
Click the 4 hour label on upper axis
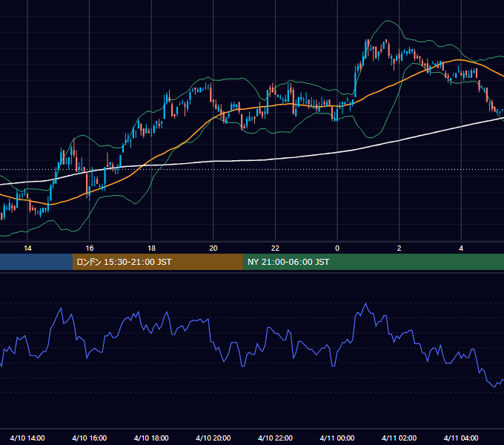point(461,248)
